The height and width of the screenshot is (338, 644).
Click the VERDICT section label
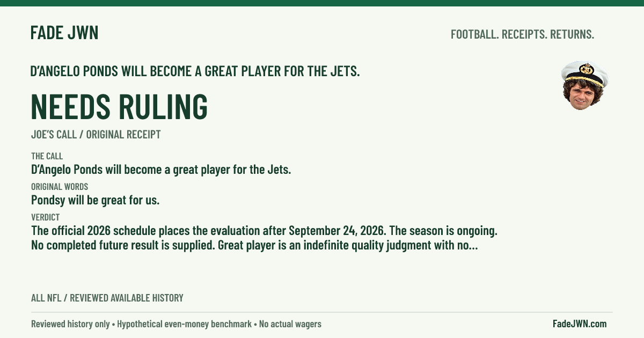[x=45, y=217]
